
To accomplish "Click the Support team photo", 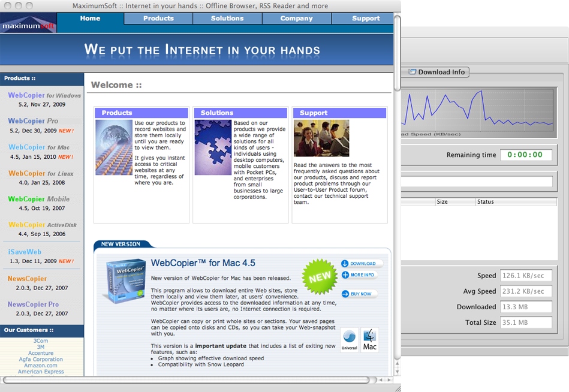I will point(321,138).
